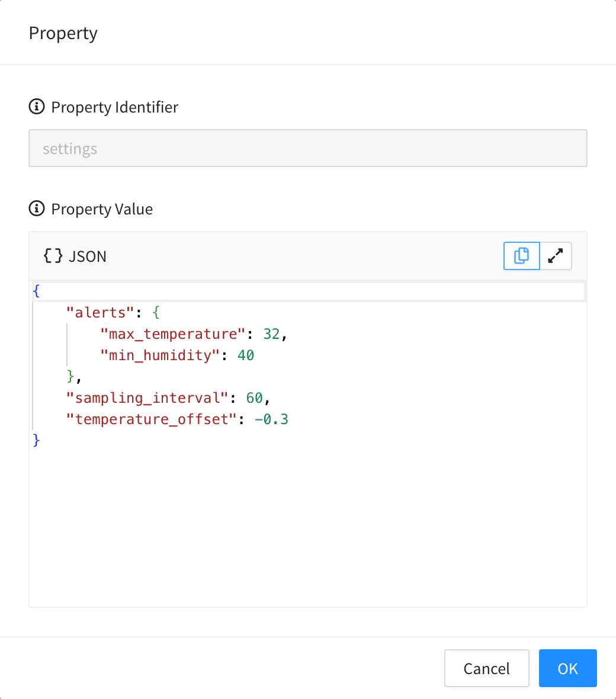The height and width of the screenshot is (699, 616).
Task: Click the Property dialog title
Action: coord(63,33)
